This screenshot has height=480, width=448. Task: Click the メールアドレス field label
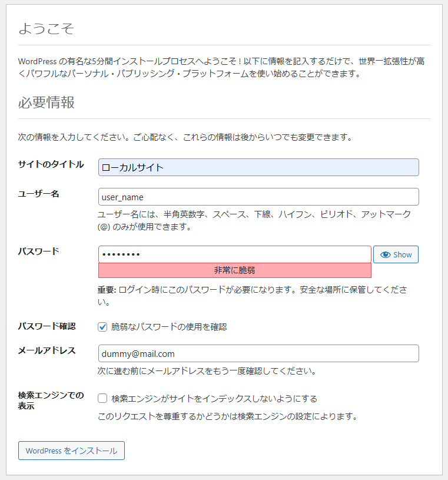pos(47,350)
